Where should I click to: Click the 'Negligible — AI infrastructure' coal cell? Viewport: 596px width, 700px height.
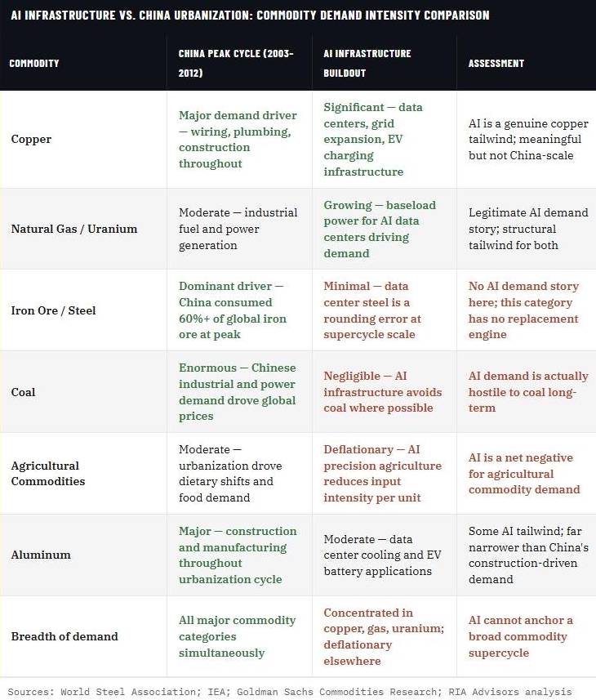(x=383, y=392)
